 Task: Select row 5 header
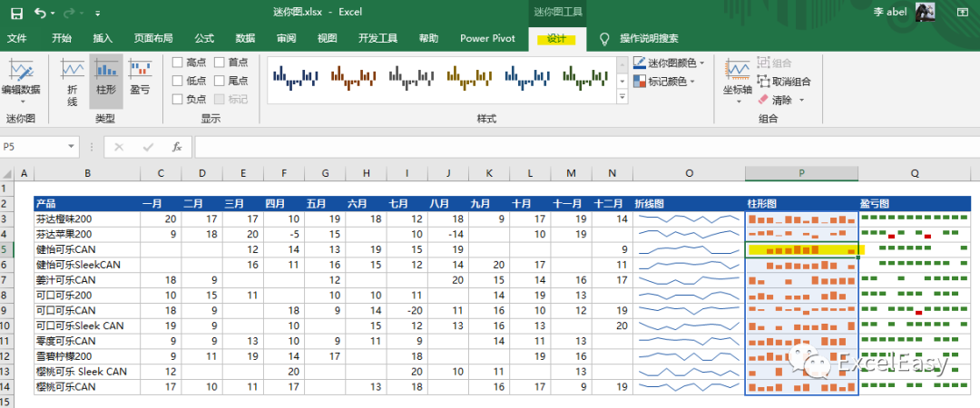(6, 249)
